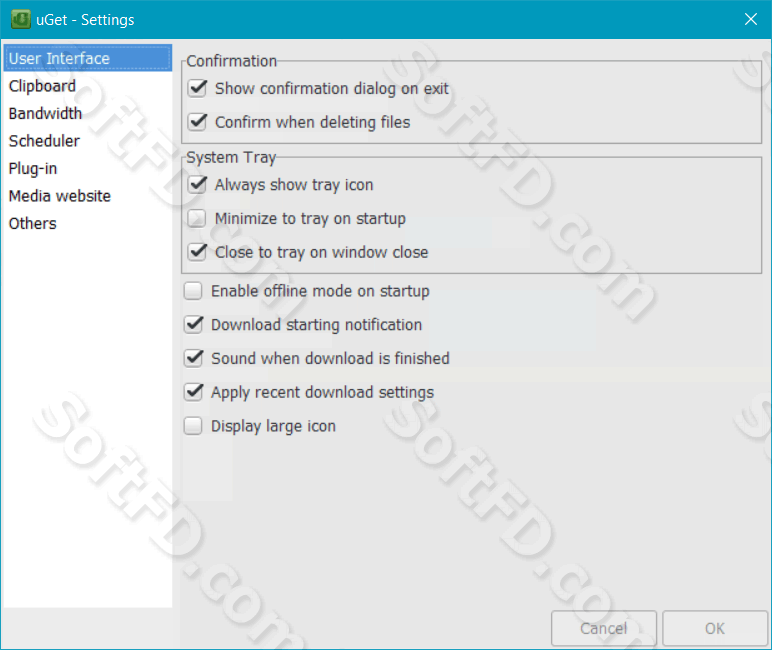Open the Bandwidth settings page
The width and height of the screenshot is (772, 650).
click(x=88, y=113)
